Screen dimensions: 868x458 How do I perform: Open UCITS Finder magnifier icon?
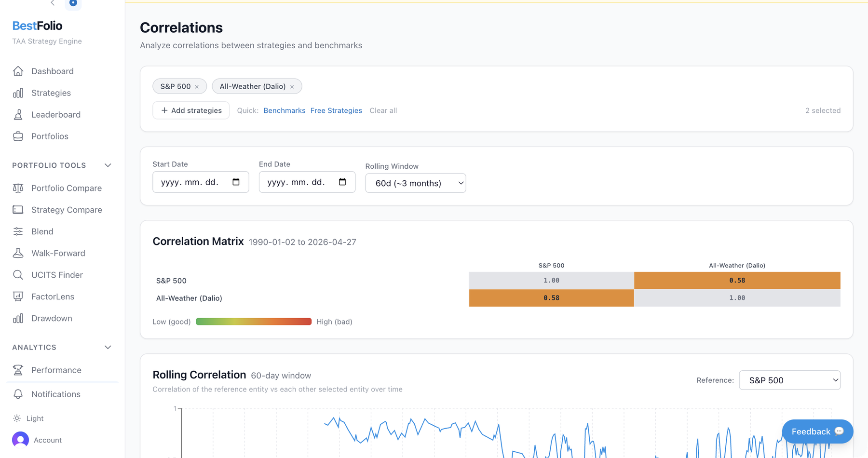point(18,275)
